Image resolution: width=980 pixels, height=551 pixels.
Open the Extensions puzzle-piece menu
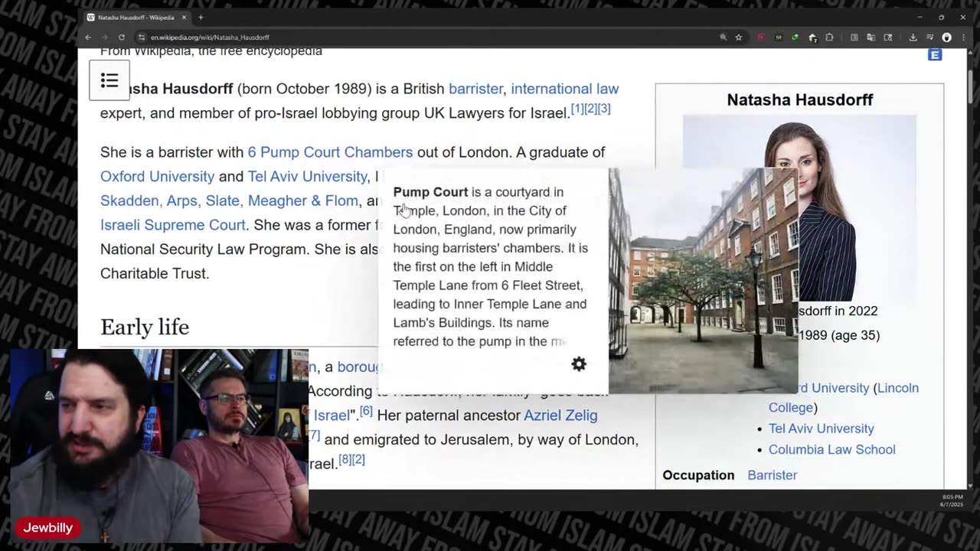click(x=829, y=37)
